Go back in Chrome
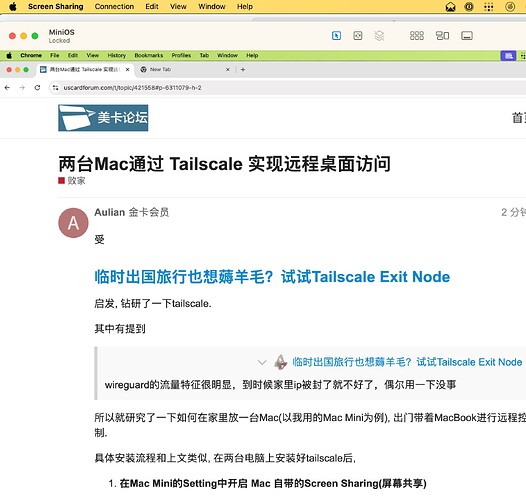This screenshot has width=526, height=500. coord(7,88)
